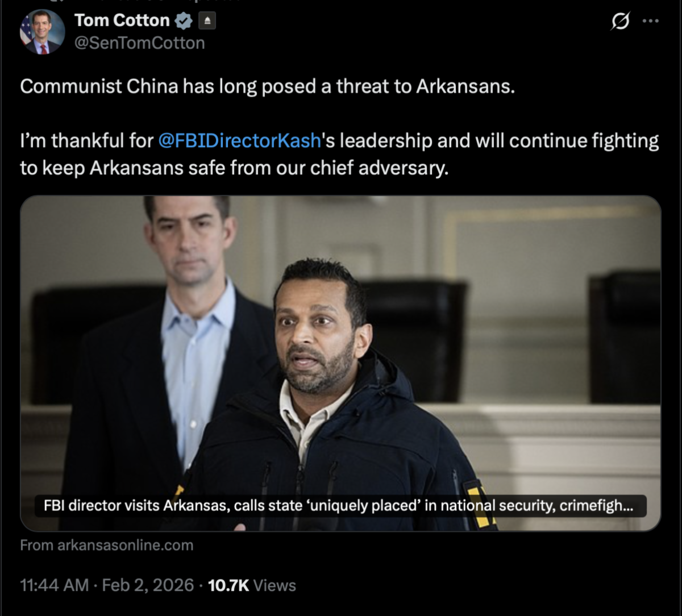Click the blue verified checkmark badge
682x616 pixels.
(x=184, y=21)
